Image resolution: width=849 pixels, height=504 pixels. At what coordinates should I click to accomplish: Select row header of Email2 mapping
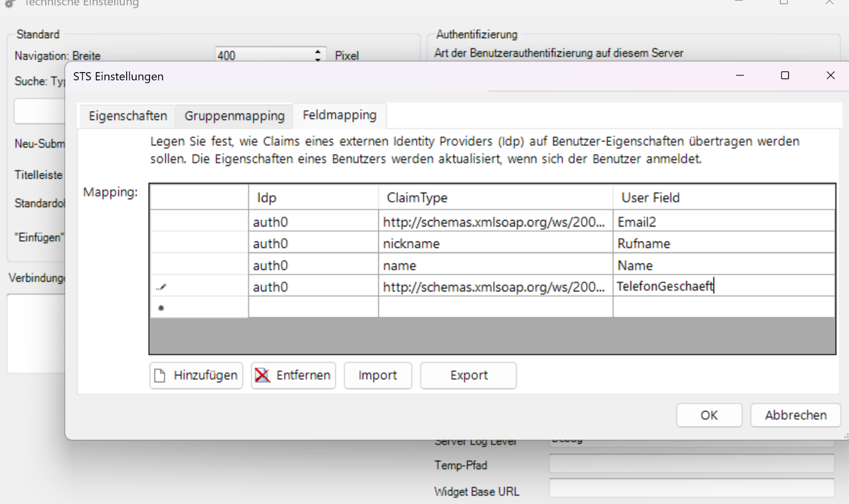(199, 222)
